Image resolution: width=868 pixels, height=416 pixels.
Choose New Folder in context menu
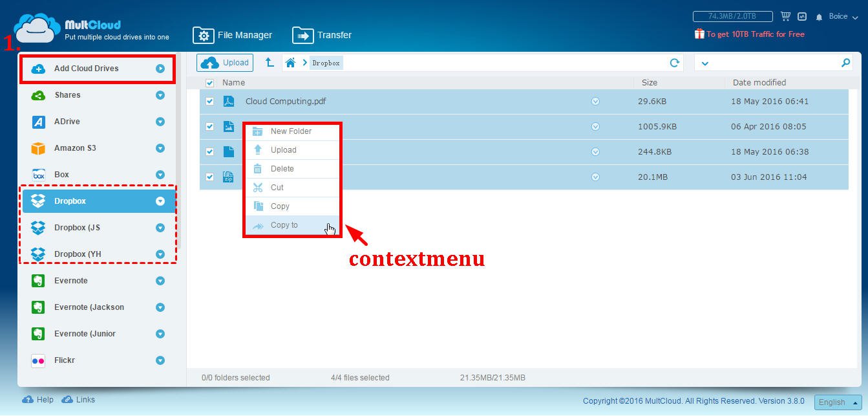tap(292, 131)
